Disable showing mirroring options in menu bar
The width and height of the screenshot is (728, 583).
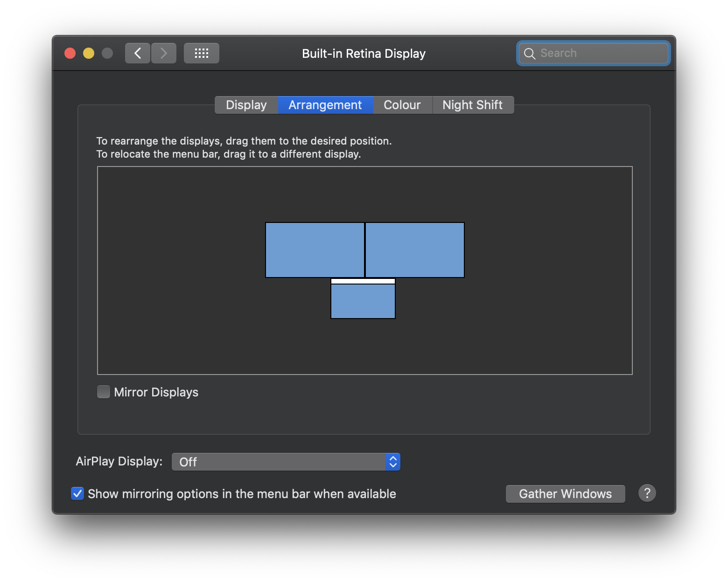pyautogui.click(x=77, y=493)
